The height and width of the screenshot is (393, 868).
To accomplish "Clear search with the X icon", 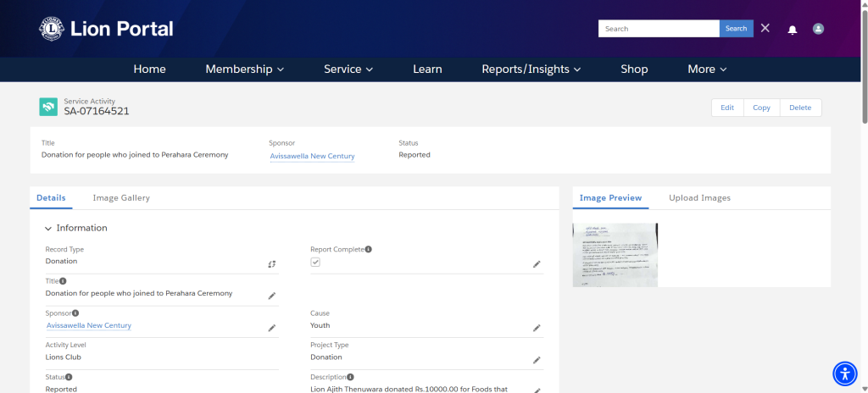I will pos(765,28).
